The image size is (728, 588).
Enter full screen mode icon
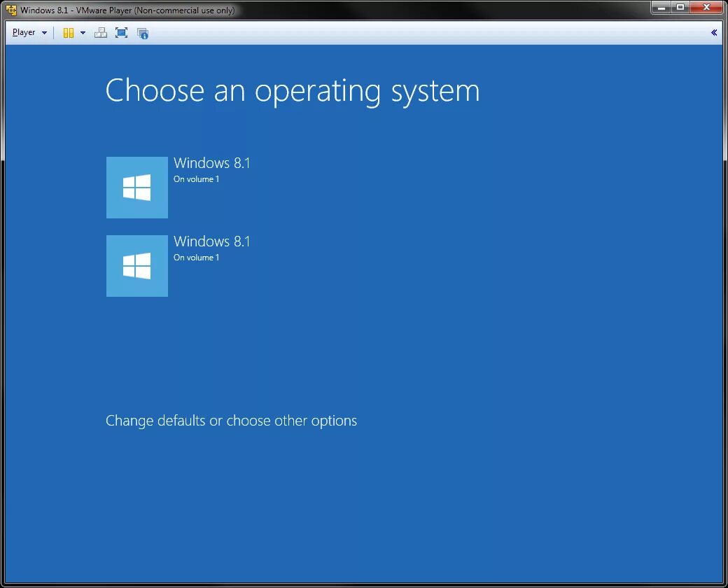(121, 33)
